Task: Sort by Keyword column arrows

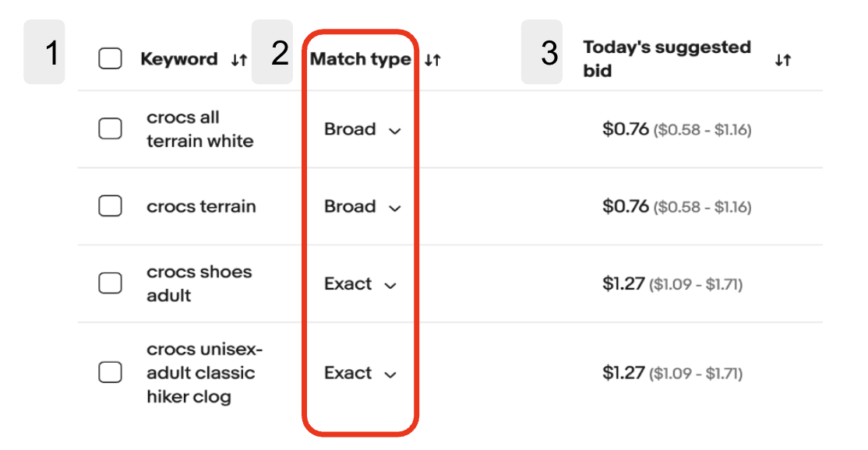Action: (238, 60)
